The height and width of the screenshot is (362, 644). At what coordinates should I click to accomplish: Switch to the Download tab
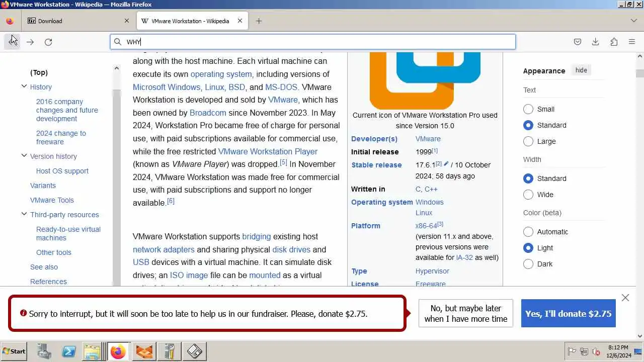(78, 21)
